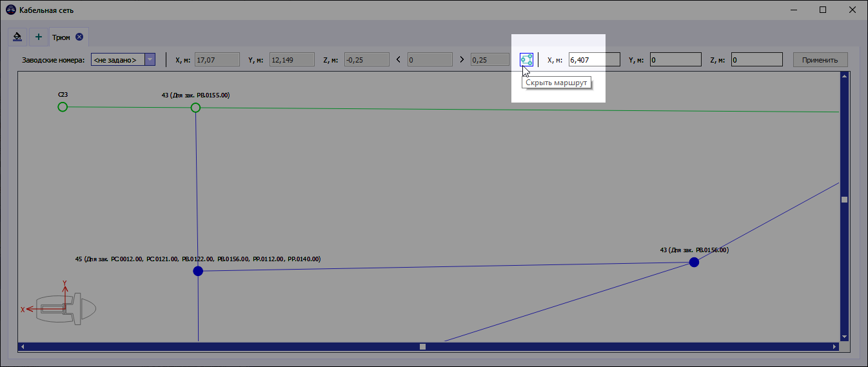The height and width of the screenshot is (367, 868).
Task: Select green node 43 for РВ.0155.00
Action: click(x=196, y=108)
